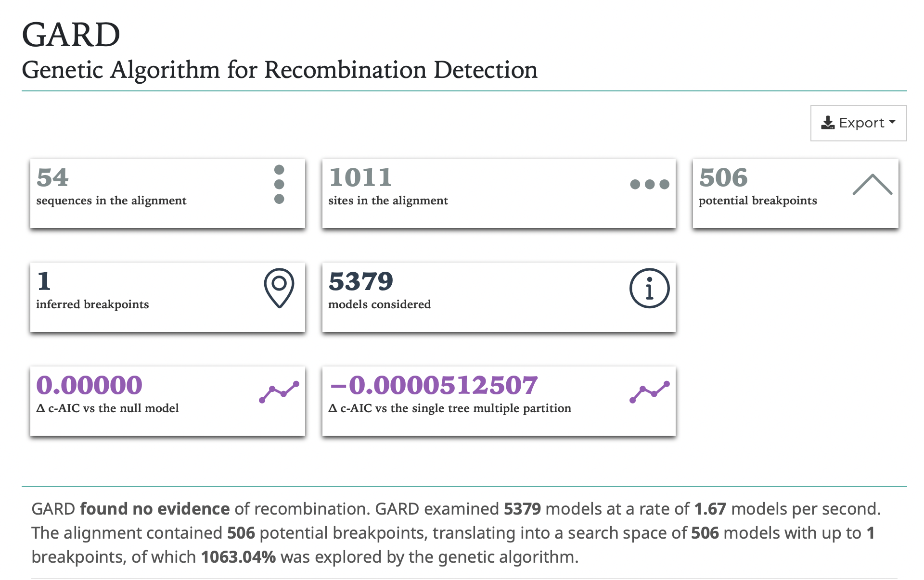
Task: Click the vertical three-dots sequences icon
Action: [x=279, y=184]
